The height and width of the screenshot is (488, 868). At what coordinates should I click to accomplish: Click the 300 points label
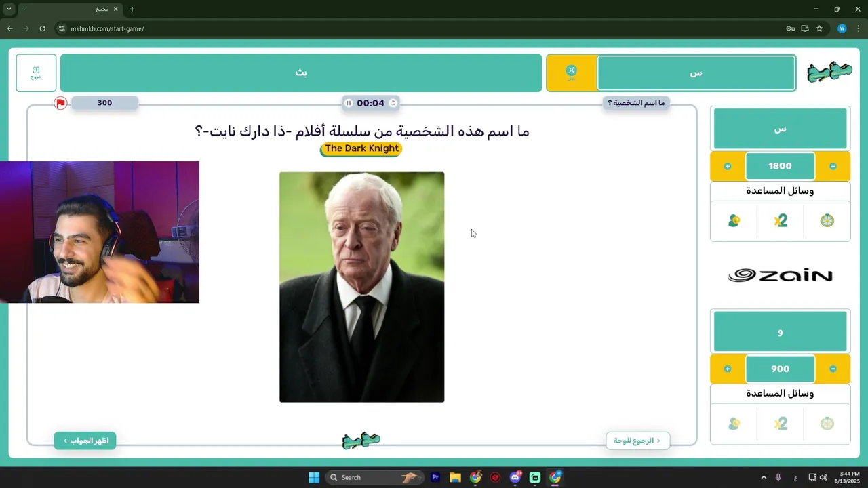(104, 103)
